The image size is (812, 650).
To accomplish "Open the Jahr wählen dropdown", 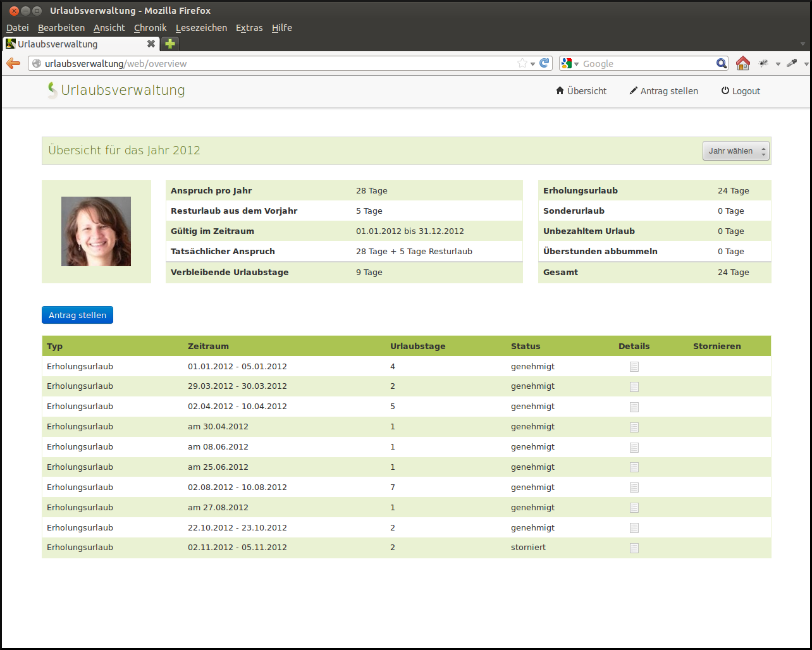I will pos(736,151).
